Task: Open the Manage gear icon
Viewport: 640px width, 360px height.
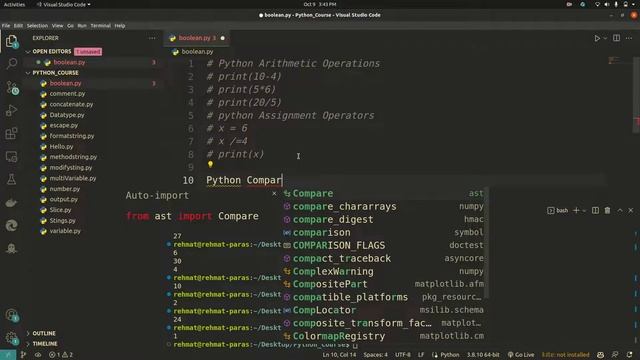Action: pos(11,338)
